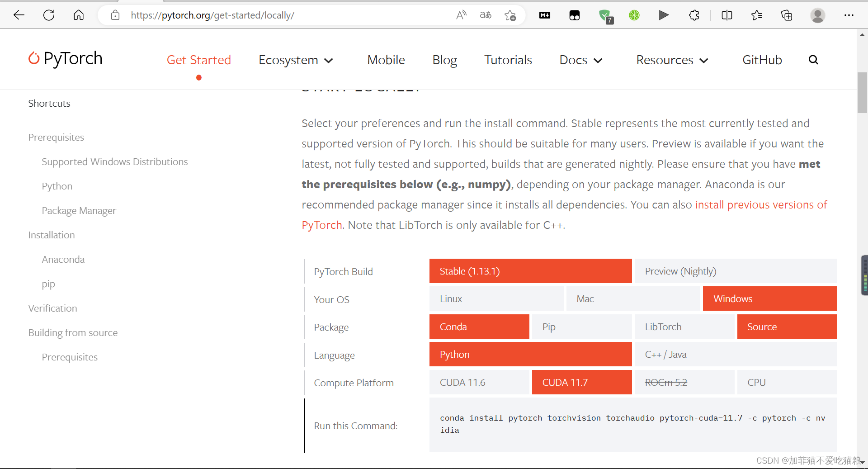
Task: Open the Get Started page
Action: click(199, 60)
